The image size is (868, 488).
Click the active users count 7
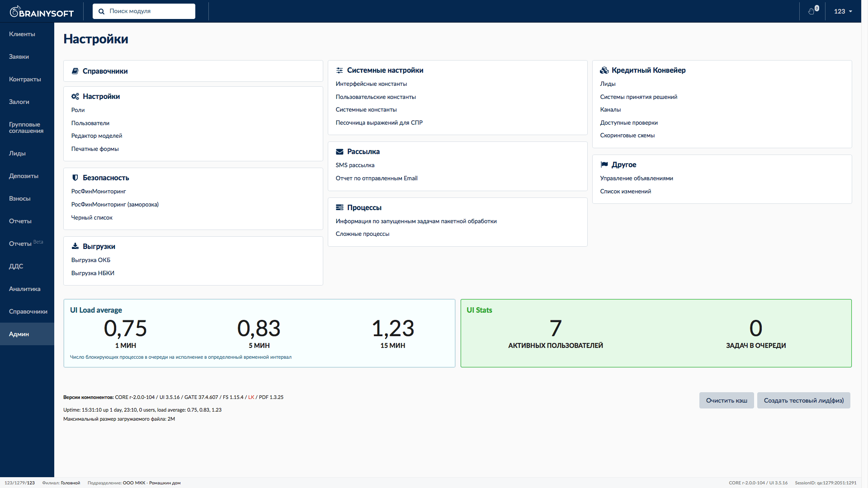point(556,328)
